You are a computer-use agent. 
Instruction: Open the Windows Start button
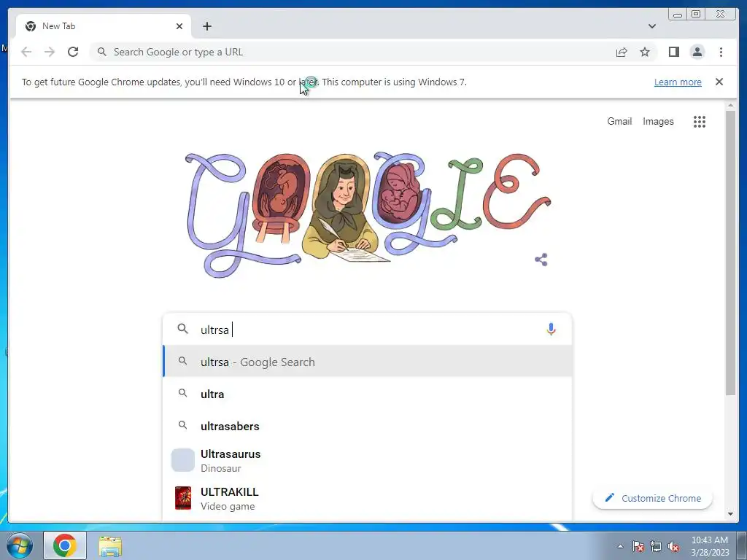(x=19, y=545)
